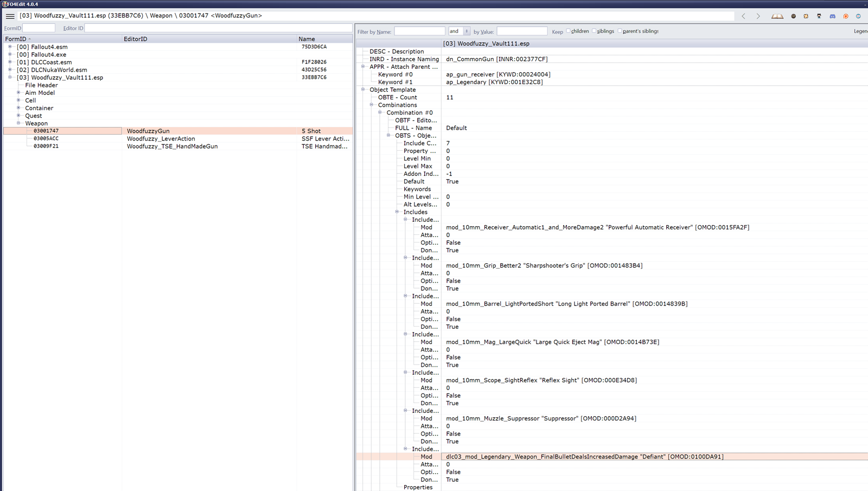Expand the [01] DLCCoast.esm node
The width and height of the screenshot is (868, 491).
(10, 62)
